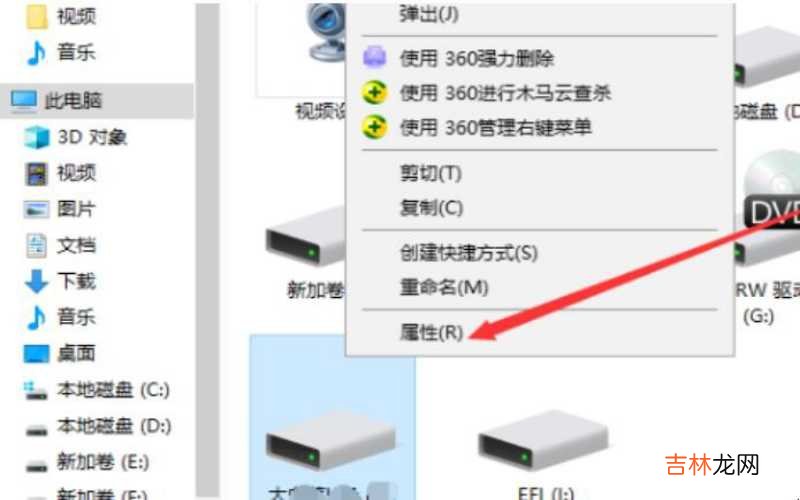This screenshot has width=800, height=500.
Task: Click 复制(C) in context menu
Action: 431,208
